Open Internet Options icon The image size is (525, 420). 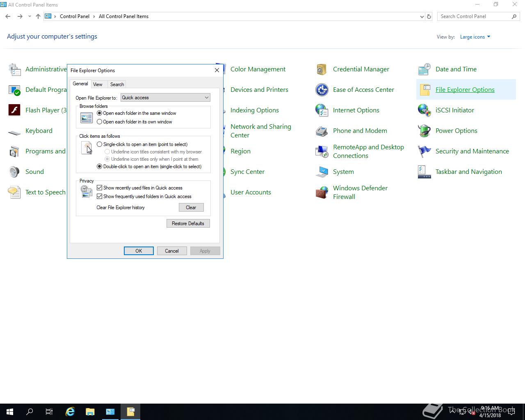coord(322,110)
